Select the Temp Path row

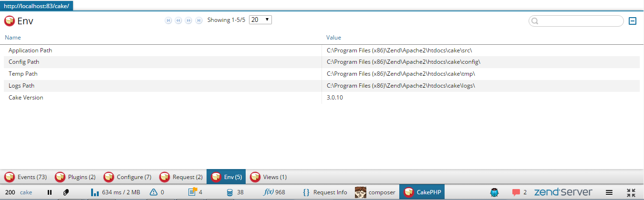coord(322,74)
